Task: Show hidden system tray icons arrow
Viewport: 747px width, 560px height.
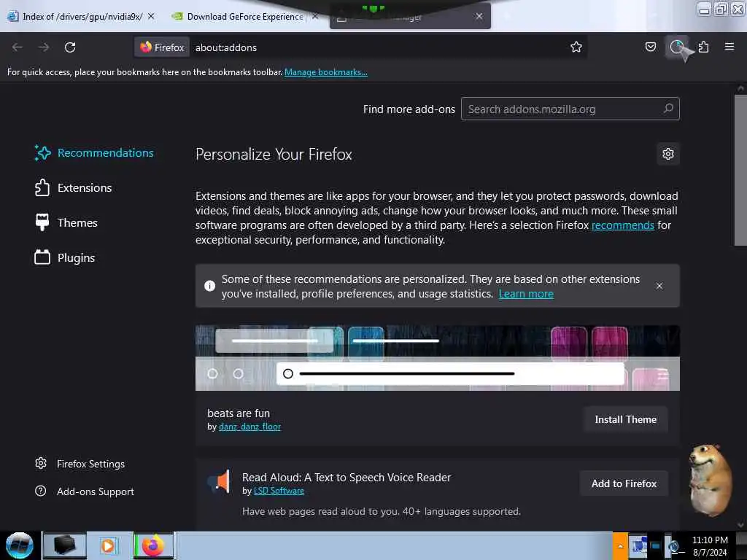Action: 620,545
